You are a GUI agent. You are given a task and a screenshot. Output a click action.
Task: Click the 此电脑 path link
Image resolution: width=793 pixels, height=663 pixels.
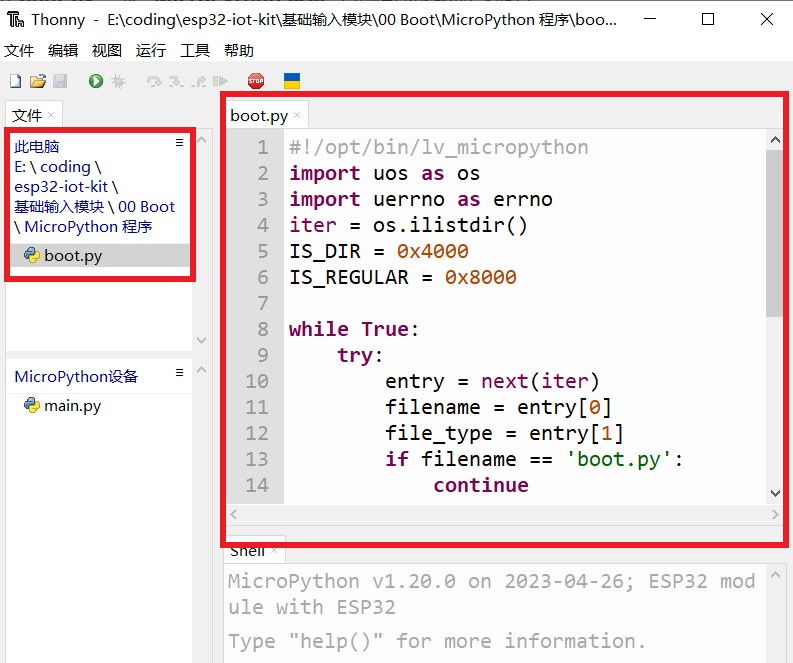(x=37, y=147)
